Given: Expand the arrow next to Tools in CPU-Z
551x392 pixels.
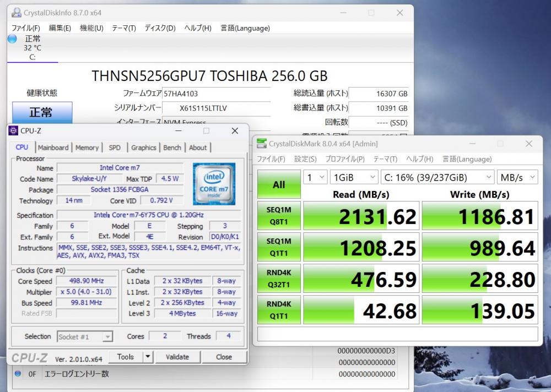Looking at the screenshot, I should coord(148,357).
